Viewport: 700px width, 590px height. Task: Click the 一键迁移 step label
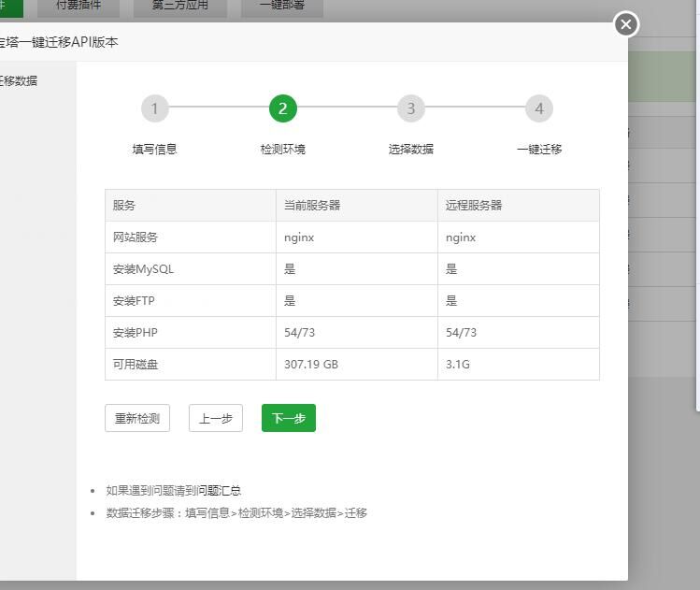point(538,149)
